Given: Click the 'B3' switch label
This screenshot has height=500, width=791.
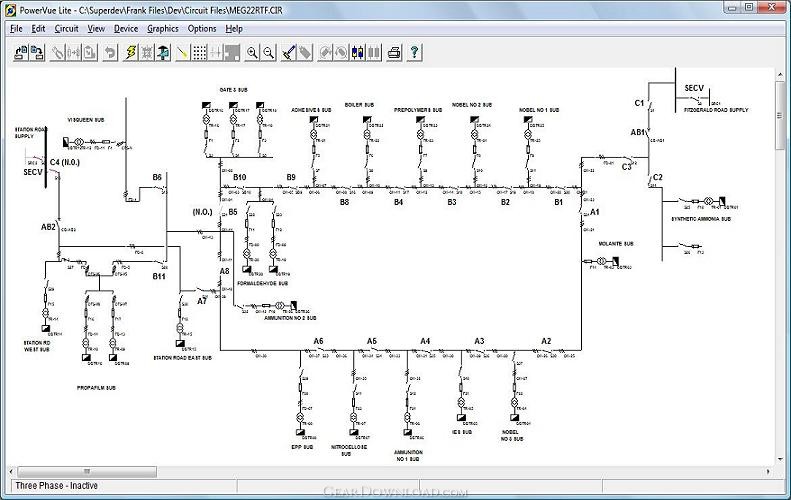Looking at the screenshot, I should click(x=451, y=202).
